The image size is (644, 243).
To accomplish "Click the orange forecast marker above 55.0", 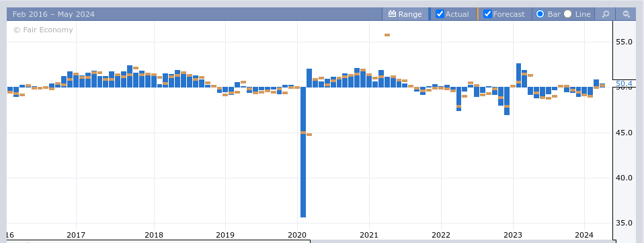I will point(387,35).
